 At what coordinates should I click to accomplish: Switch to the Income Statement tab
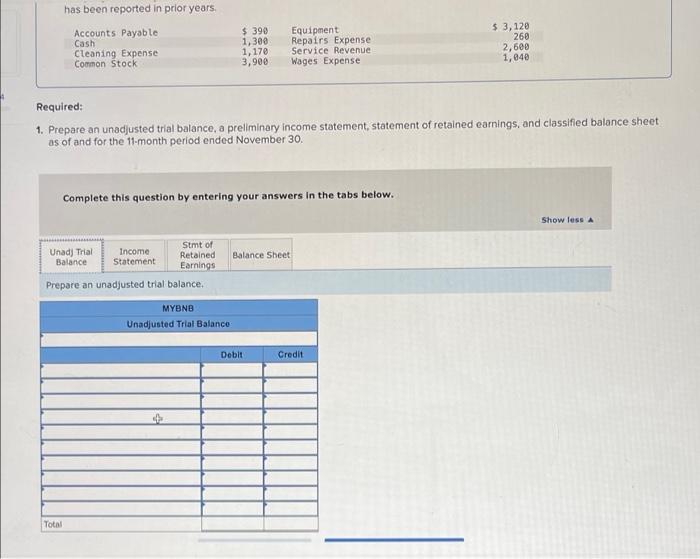point(134,257)
